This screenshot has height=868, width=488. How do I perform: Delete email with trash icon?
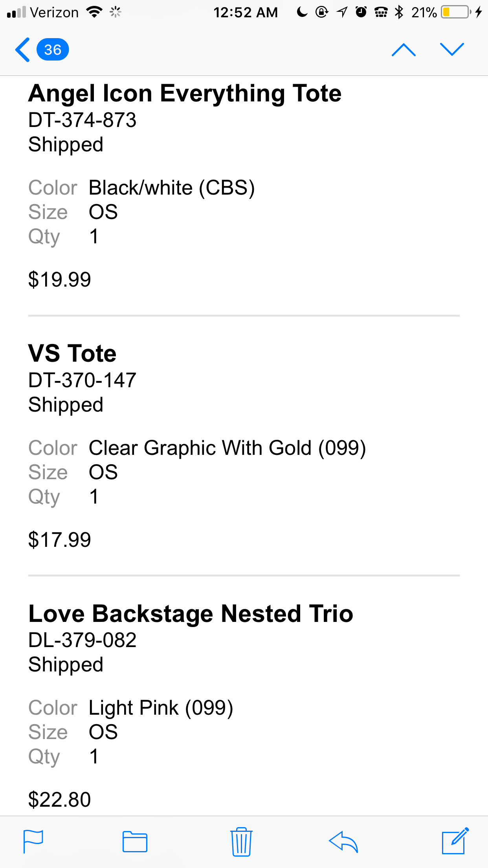[241, 842]
